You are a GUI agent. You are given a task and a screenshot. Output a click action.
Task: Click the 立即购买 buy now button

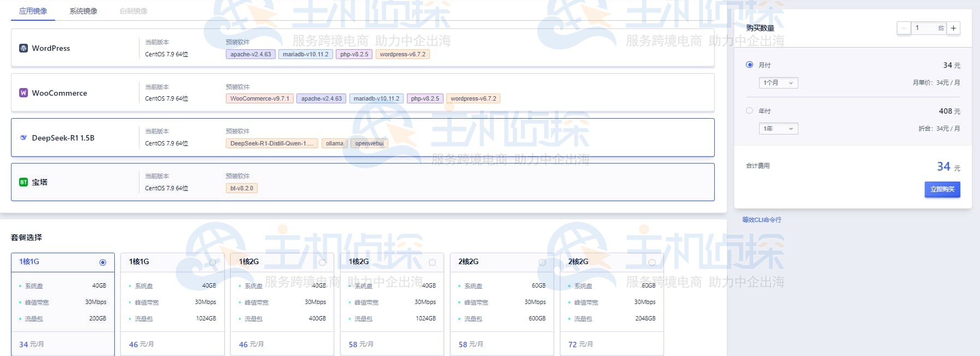(942, 189)
